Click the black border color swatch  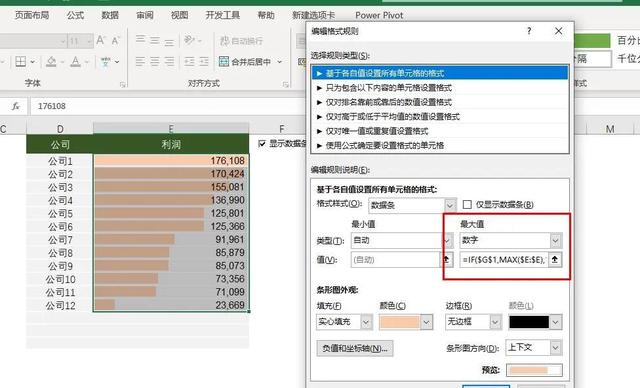click(x=529, y=322)
